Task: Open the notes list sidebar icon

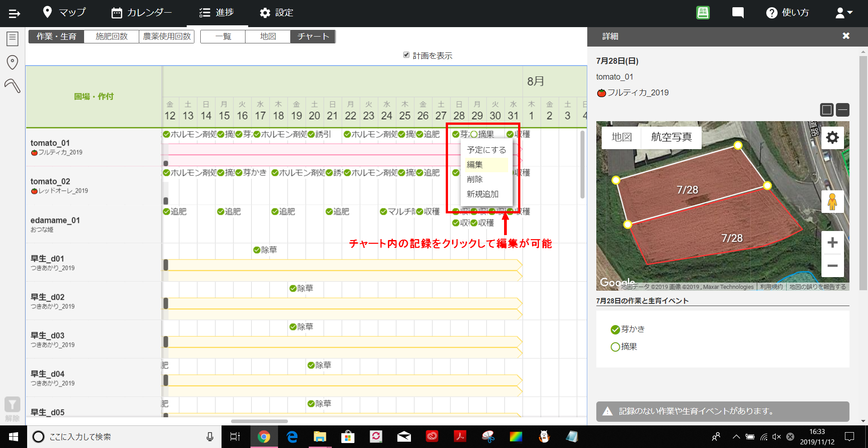Action: point(13,39)
